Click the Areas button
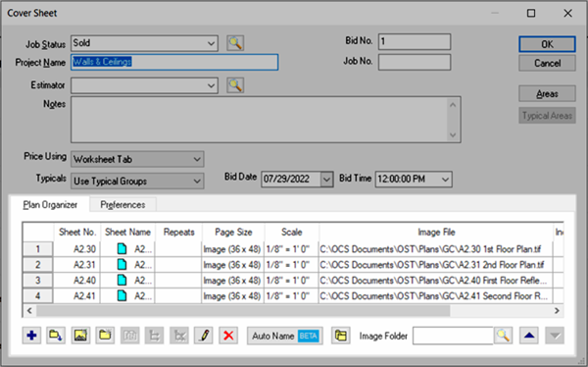The height and width of the screenshot is (367, 588). click(547, 93)
